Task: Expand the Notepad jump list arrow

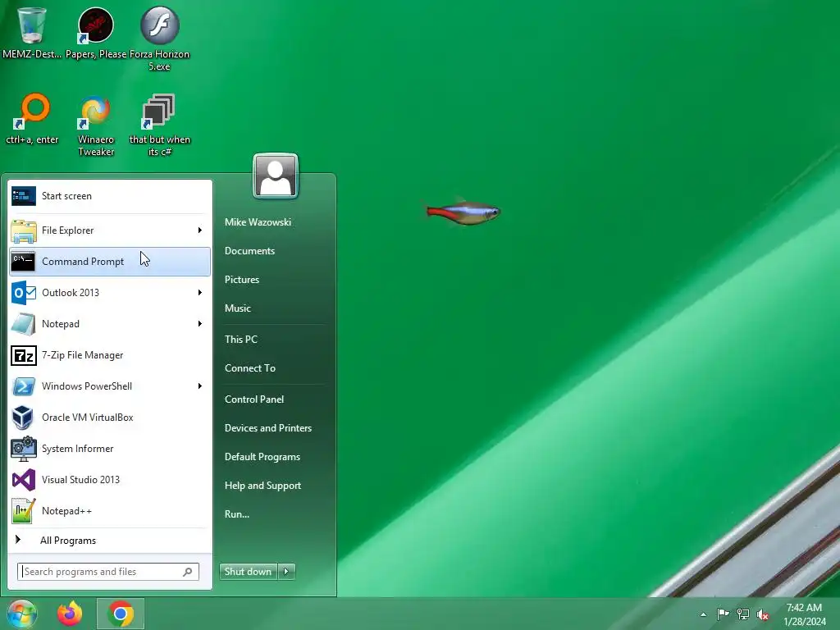Action: 200,323
